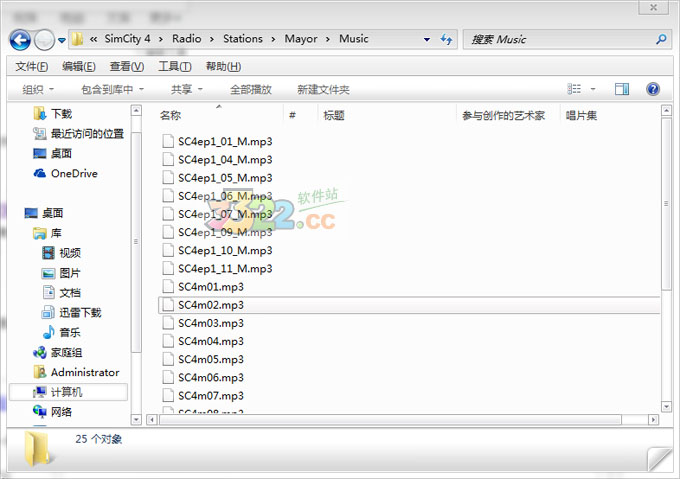
Task: Click the file icon of SC4ep1_11_M.mp3
Action: click(168, 269)
